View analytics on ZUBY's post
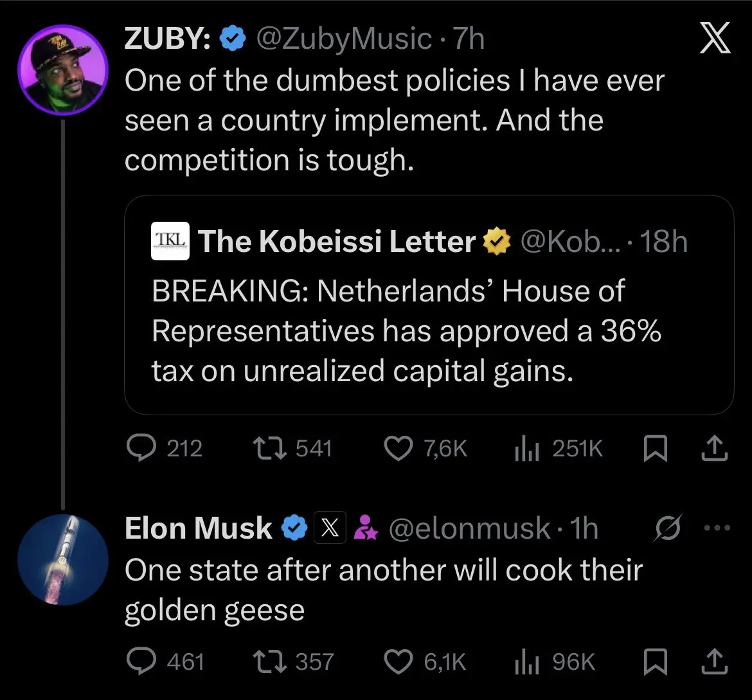 526,448
